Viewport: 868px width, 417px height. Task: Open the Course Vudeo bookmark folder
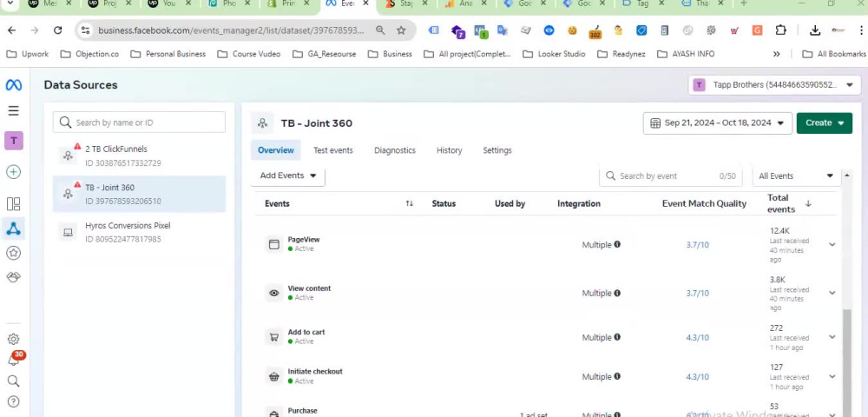pyautogui.click(x=248, y=54)
